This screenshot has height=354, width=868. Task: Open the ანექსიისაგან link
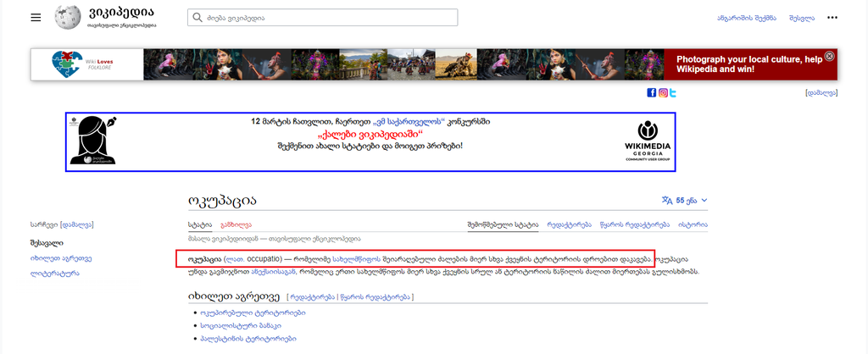point(275,272)
